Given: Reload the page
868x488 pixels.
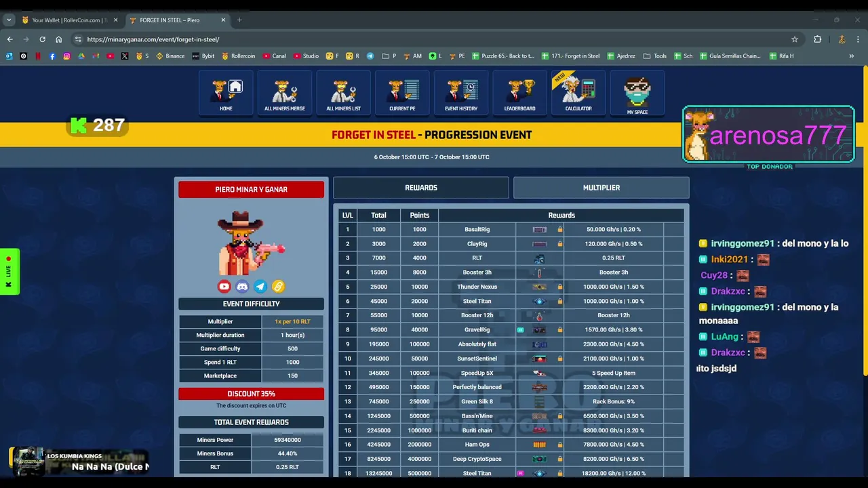Looking at the screenshot, I should coord(42,39).
